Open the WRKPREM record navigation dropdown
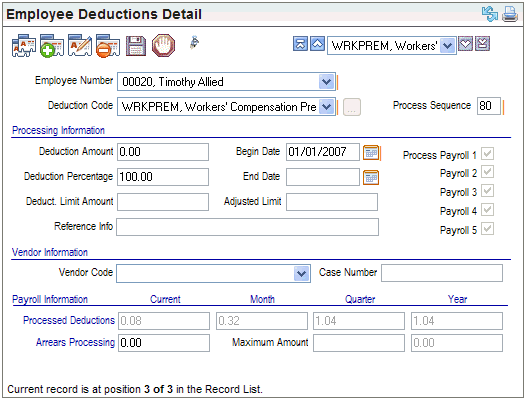The height and width of the screenshot is (398, 526). coord(448,45)
